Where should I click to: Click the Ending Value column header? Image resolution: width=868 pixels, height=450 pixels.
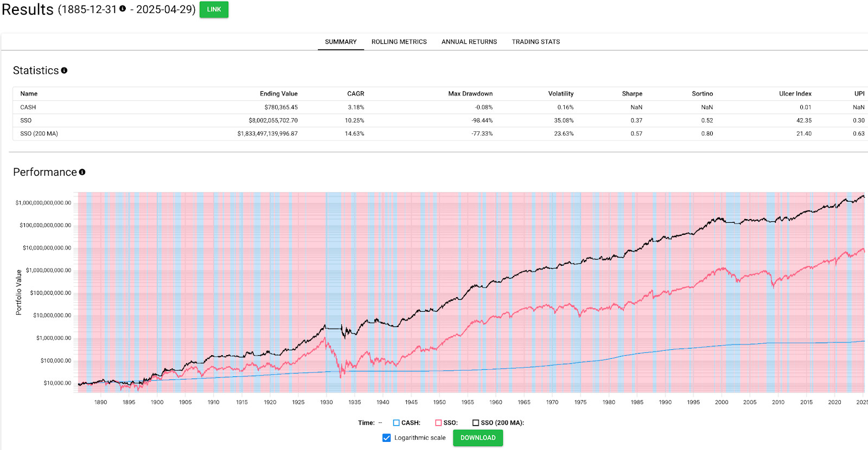[278, 94]
